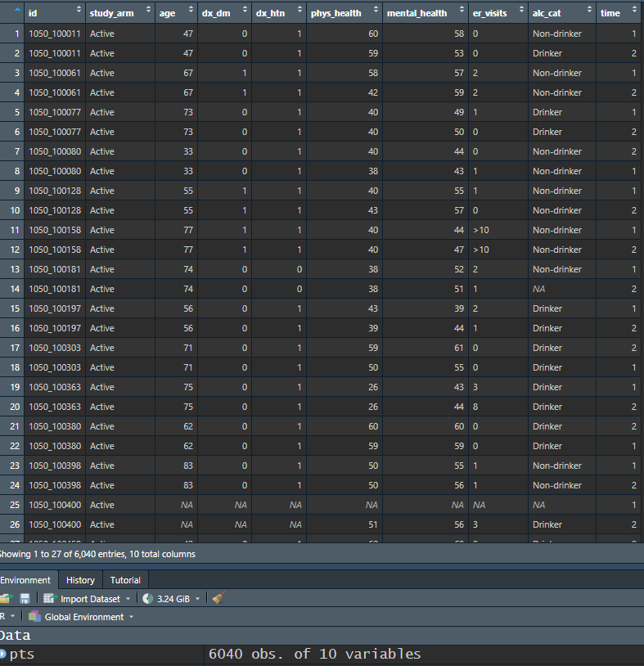Screen dimensions: 644x666
Task: Expand the pts data frame arrow
Action: tap(3, 654)
